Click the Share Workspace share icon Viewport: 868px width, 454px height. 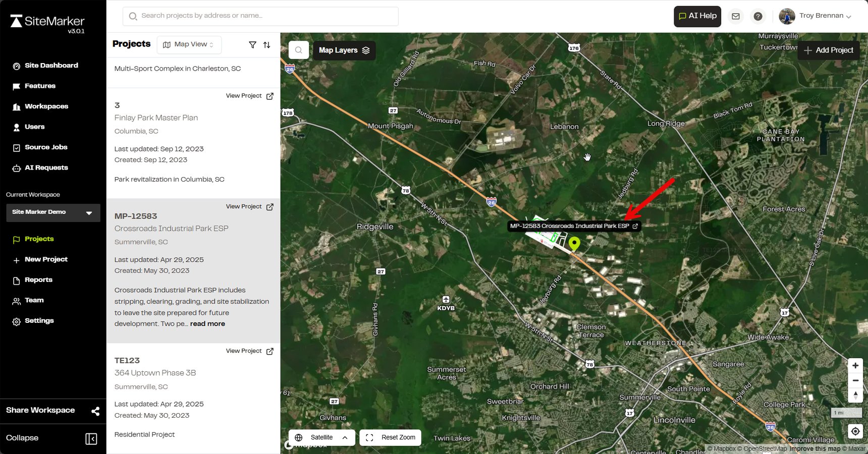point(95,411)
